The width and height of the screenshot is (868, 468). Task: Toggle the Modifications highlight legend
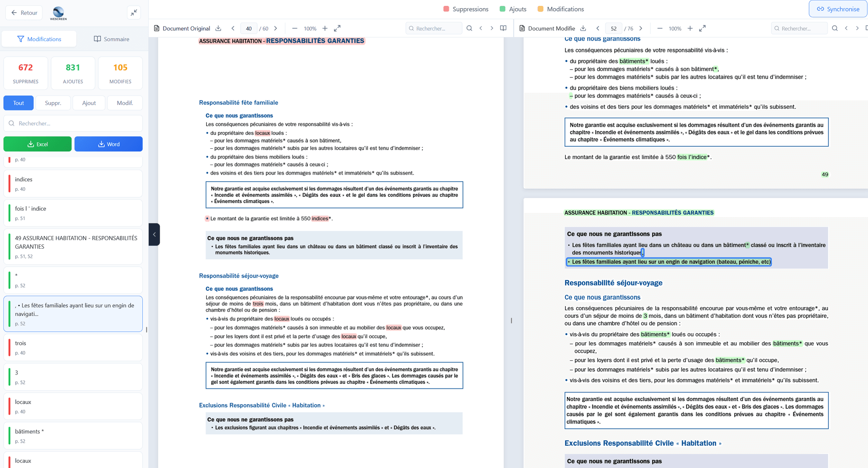click(x=560, y=9)
